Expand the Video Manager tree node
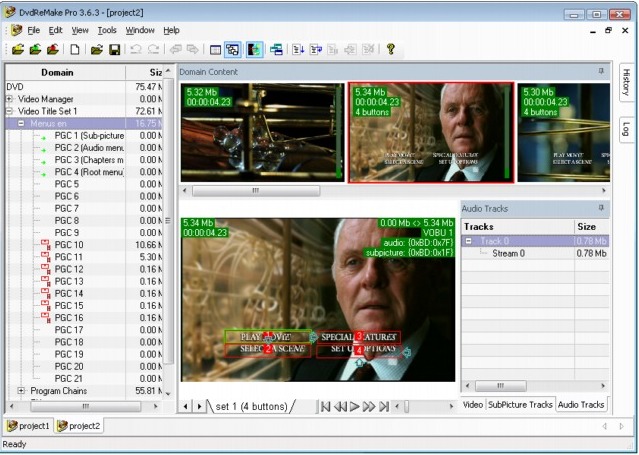The width and height of the screenshot is (639, 455). coord(9,99)
